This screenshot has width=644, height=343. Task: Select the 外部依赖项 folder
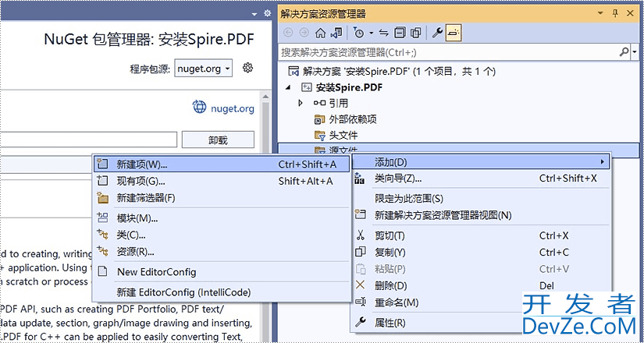pos(345,119)
